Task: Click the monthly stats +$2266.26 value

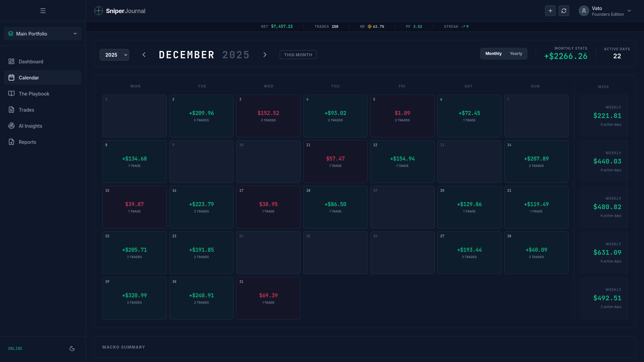Action: pos(566,56)
